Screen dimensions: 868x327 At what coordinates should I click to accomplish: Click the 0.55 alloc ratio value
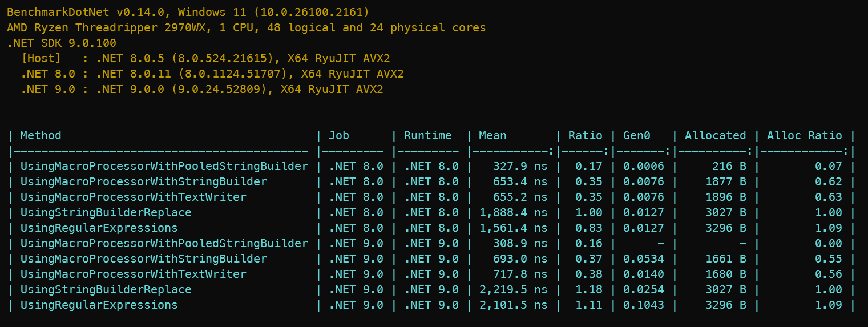tap(829, 259)
